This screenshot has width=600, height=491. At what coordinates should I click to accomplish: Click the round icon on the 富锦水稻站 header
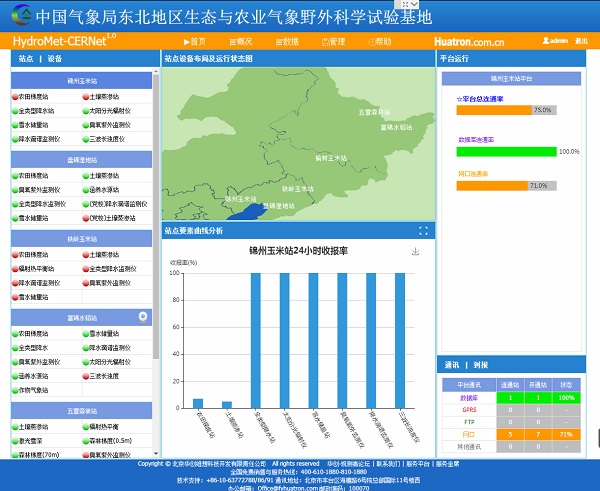coord(143,317)
